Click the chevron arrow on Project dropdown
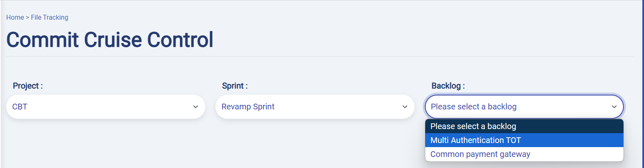Viewport: 644px width, 168px height. [195, 107]
